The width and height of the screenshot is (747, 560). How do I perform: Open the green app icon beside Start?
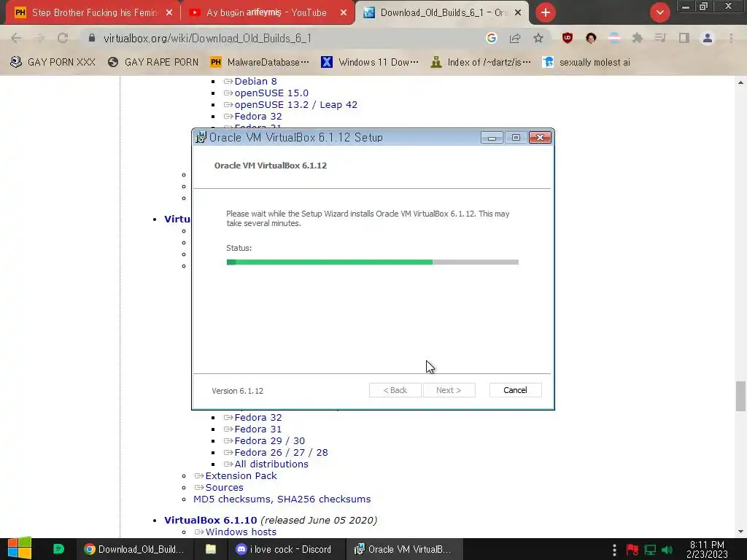click(58, 549)
